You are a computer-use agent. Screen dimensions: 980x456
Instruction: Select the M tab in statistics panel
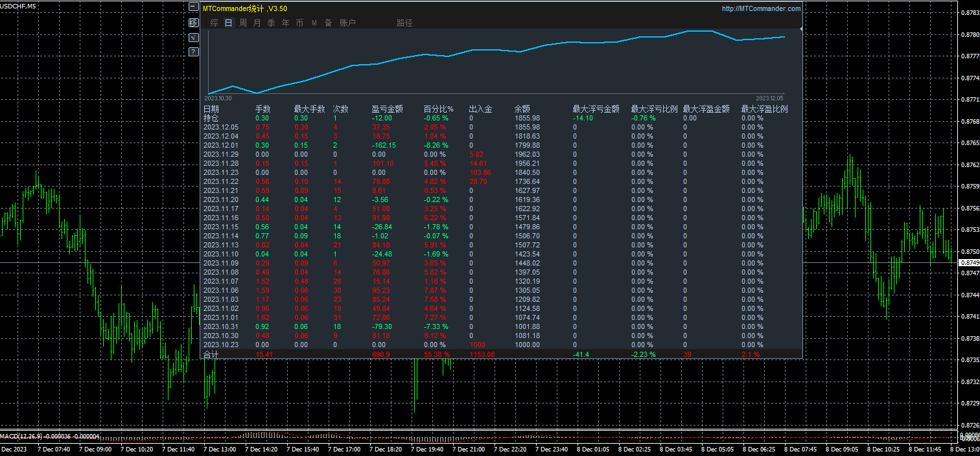pyautogui.click(x=314, y=23)
